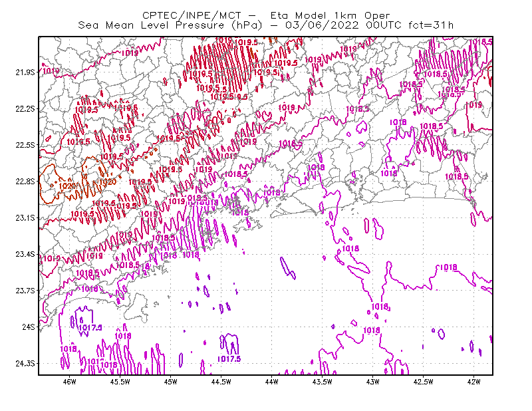Pick the 43W longitude axis label
The image size is (532, 411).
pyautogui.click(x=373, y=382)
